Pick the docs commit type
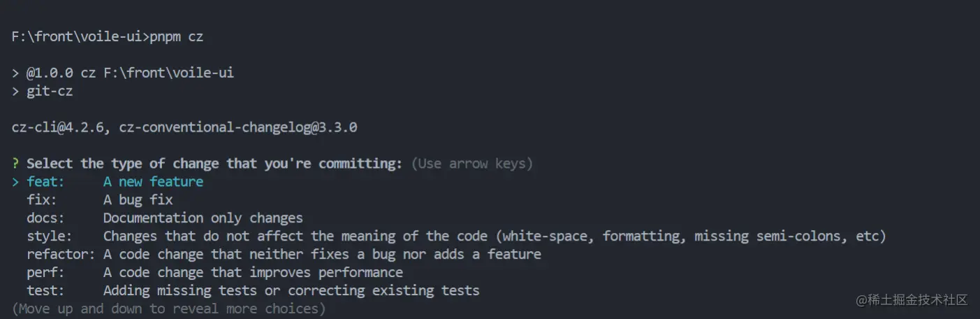Viewport: 980px width, 319px height. (x=45, y=218)
